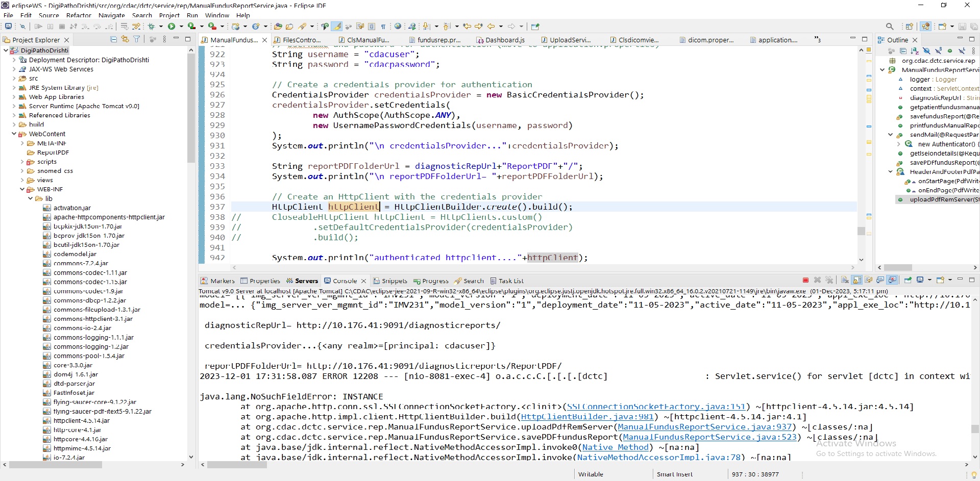Toggle Mark Occurrences highlighter

[337, 27]
